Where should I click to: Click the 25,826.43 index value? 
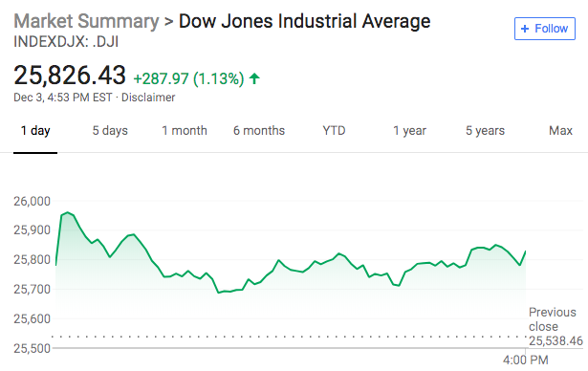coord(70,75)
